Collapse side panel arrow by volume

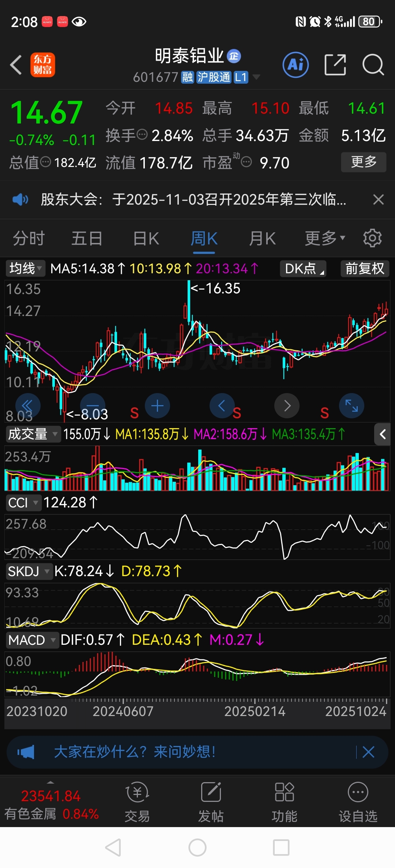tap(383, 434)
